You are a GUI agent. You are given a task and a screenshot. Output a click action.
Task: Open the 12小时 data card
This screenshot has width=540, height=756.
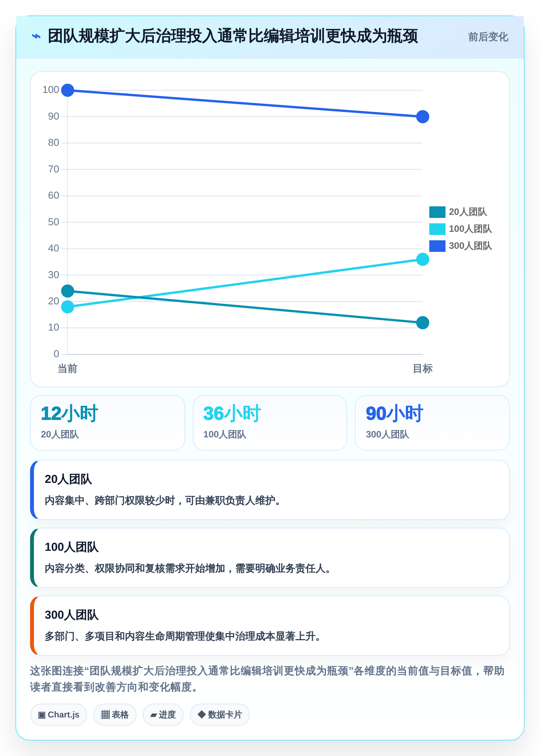[x=108, y=423]
